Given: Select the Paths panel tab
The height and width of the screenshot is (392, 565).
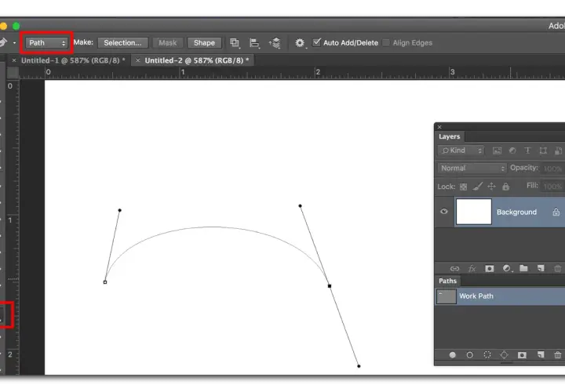Looking at the screenshot, I should click(x=447, y=281).
